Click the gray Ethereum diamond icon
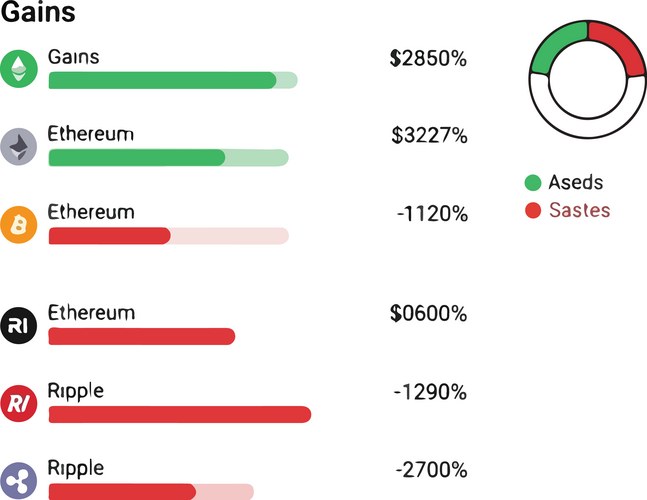This screenshot has height=500, width=647. coord(18,146)
